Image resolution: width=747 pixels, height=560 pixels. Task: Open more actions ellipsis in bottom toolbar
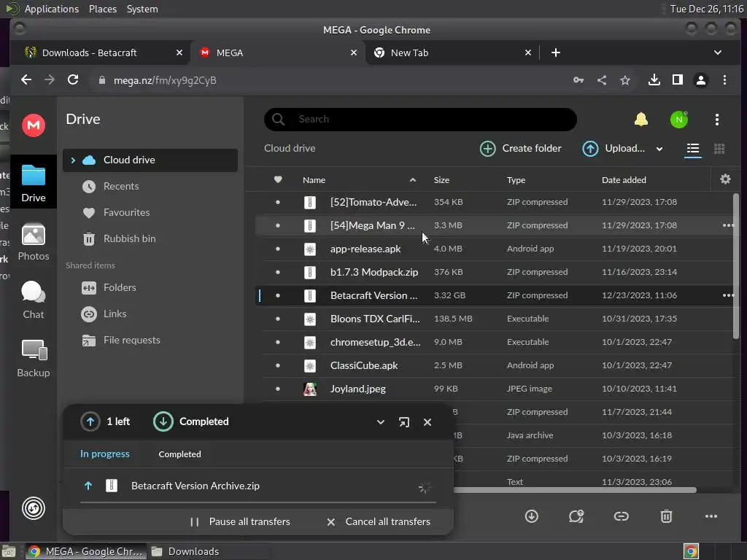pos(711,516)
